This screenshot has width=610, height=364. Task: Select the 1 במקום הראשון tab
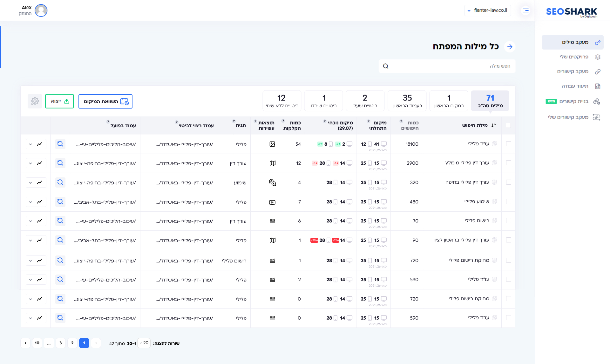coord(449,101)
